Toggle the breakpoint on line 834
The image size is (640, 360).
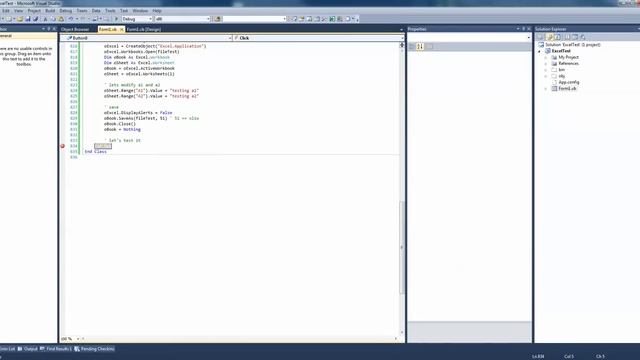tap(62, 146)
